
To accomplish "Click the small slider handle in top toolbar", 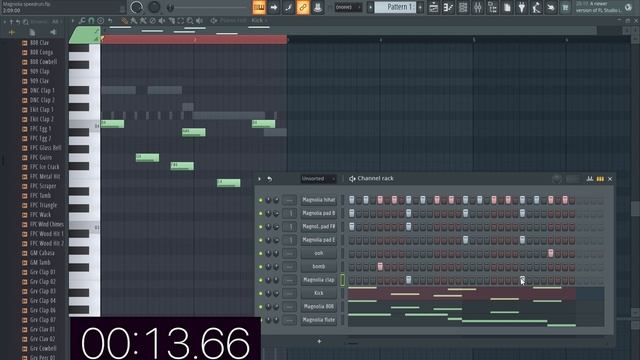I will tap(170, 7).
